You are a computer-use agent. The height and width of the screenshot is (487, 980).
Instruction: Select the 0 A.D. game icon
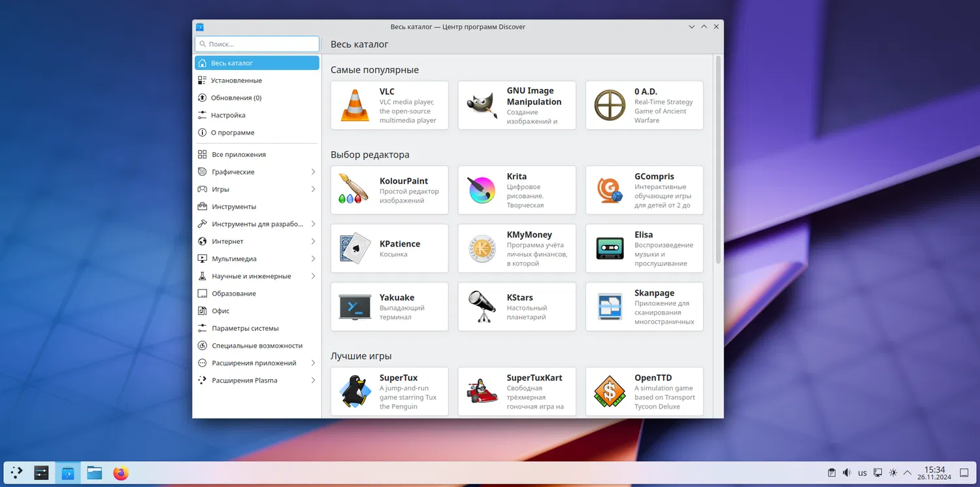(x=610, y=106)
